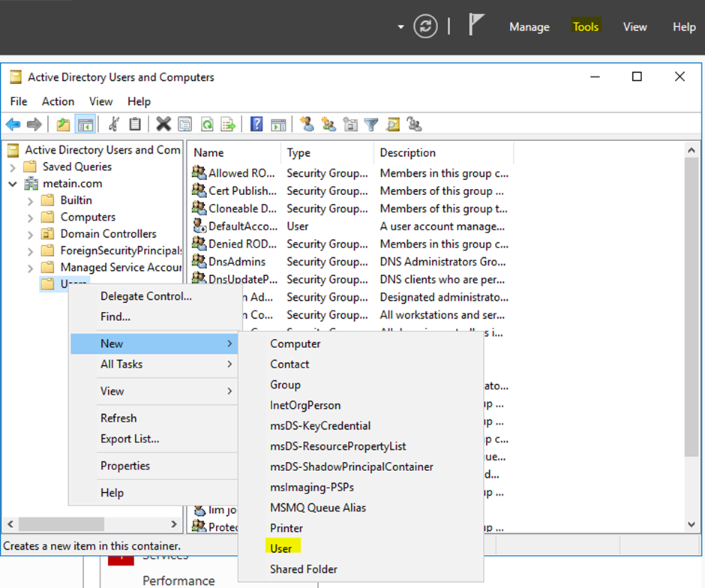Click the Filter funnel toolbar icon

(371, 124)
